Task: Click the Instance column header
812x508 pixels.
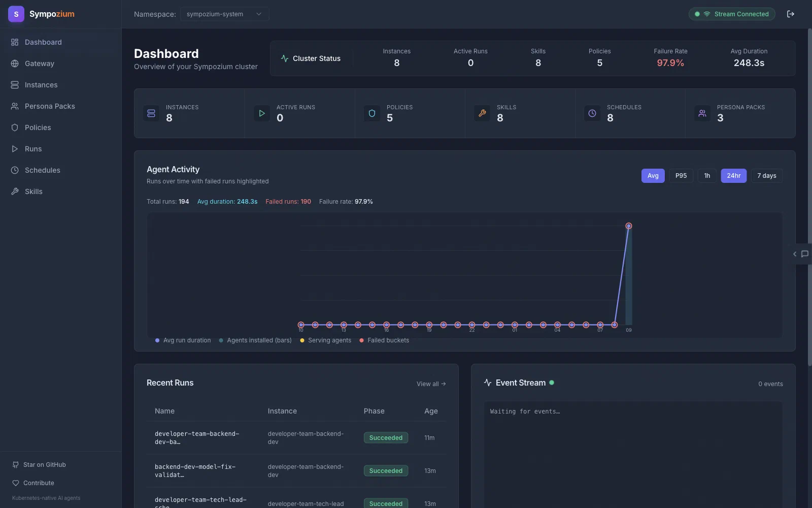Action: (x=282, y=411)
